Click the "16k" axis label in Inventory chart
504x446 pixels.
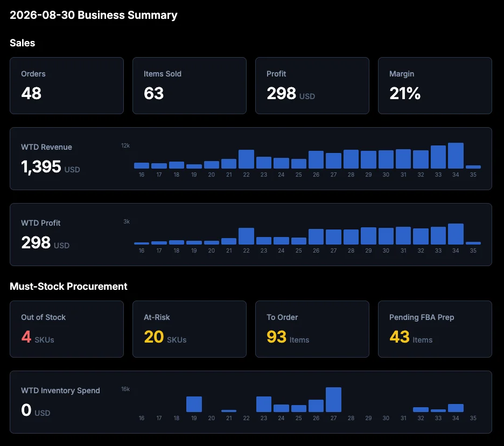pyautogui.click(x=125, y=389)
